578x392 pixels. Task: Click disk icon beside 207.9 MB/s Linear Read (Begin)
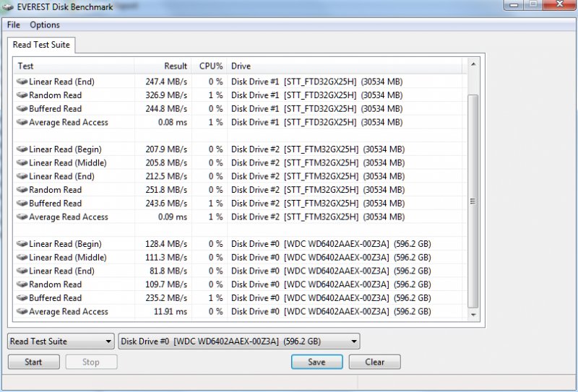pos(22,149)
